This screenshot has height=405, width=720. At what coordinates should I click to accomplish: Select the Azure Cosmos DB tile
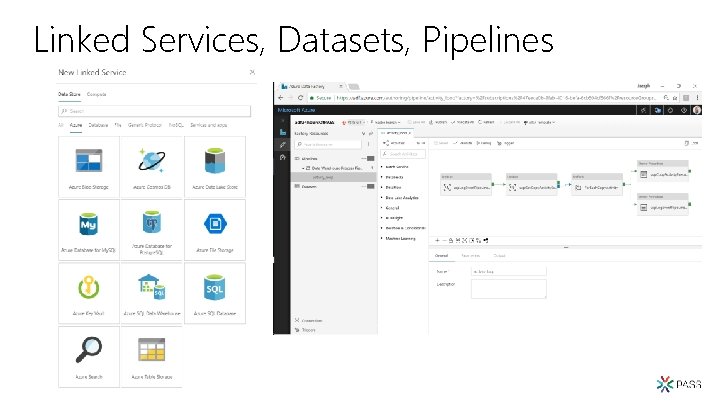[x=152, y=167]
